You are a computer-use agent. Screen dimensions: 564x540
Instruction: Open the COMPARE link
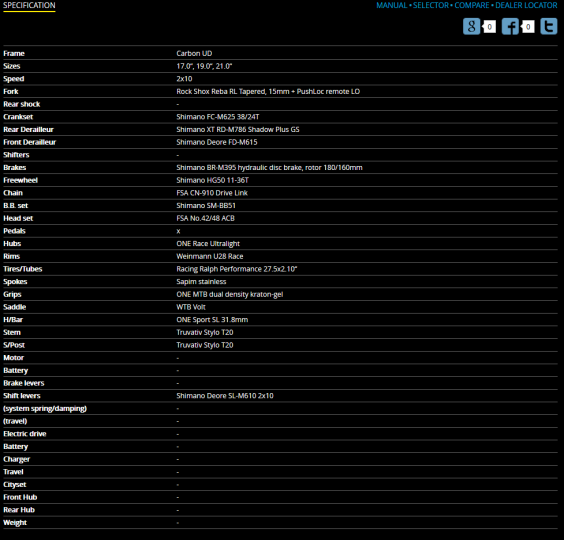(x=472, y=5)
